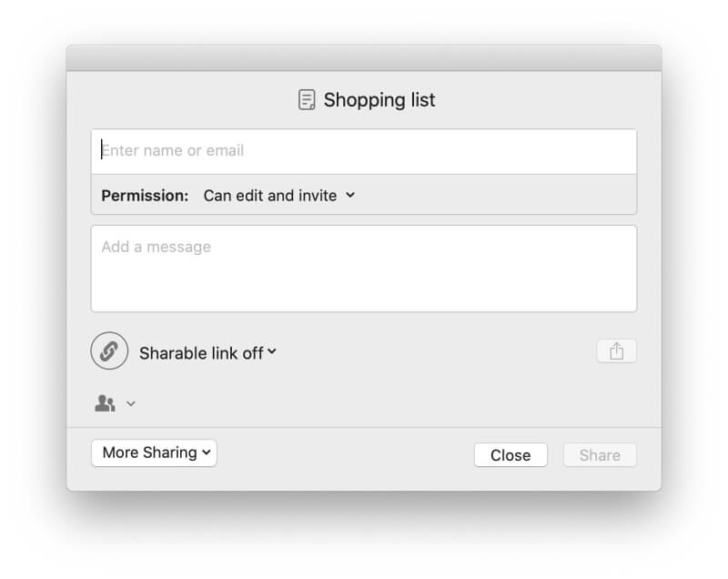Click the chevron inside More Sharing button
The width and height of the screenshot is (728, 579).
tap(207, 452)
